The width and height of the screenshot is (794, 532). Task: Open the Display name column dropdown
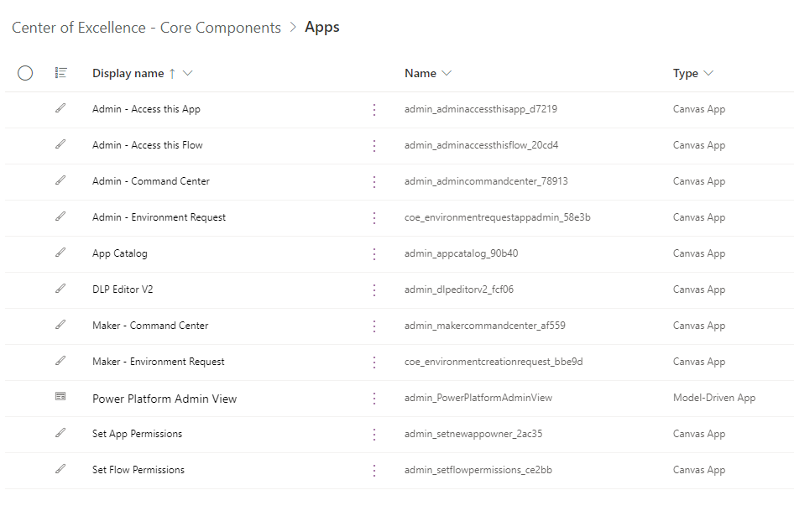pos(186,73)
